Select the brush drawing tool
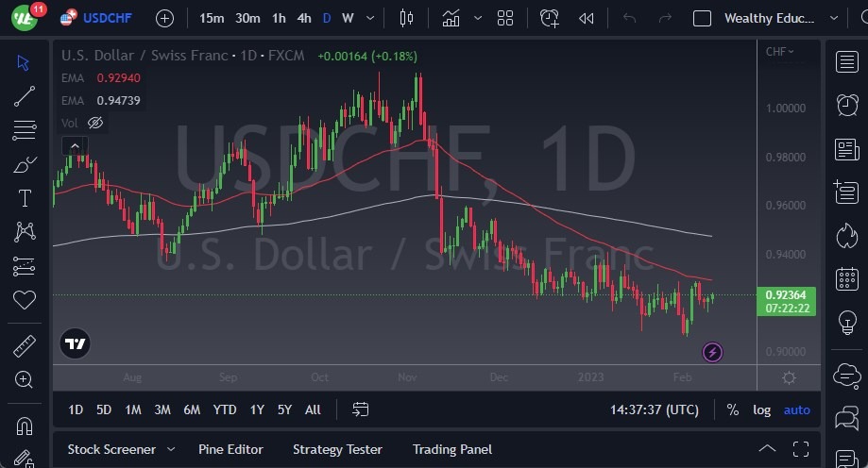The width and height of the screenshot is (868, 468). [25, 164]
